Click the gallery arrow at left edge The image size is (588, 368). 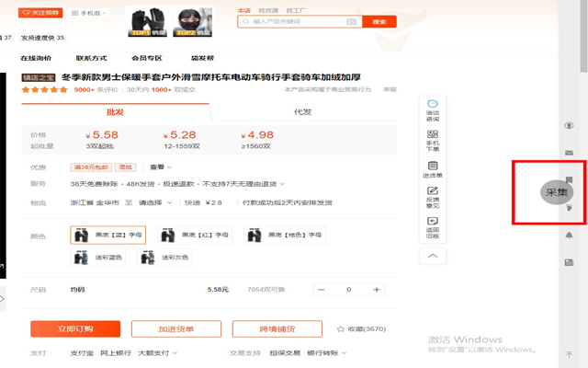[x=2, y=299]
